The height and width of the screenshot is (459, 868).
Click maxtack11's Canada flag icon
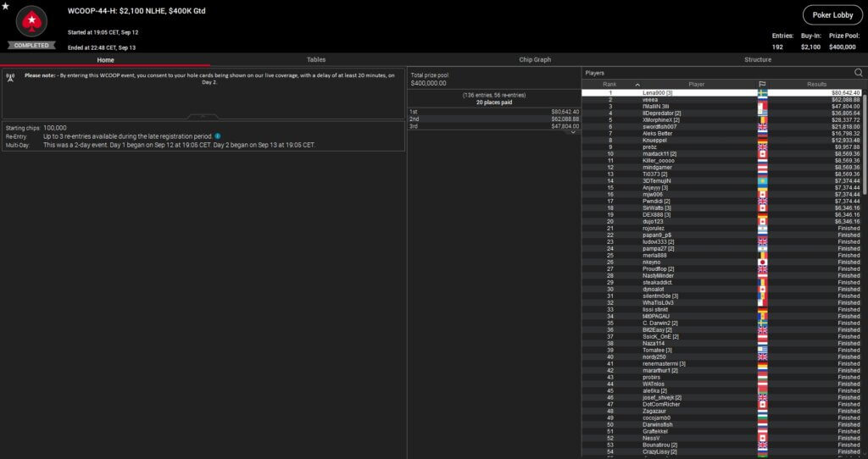762,154
